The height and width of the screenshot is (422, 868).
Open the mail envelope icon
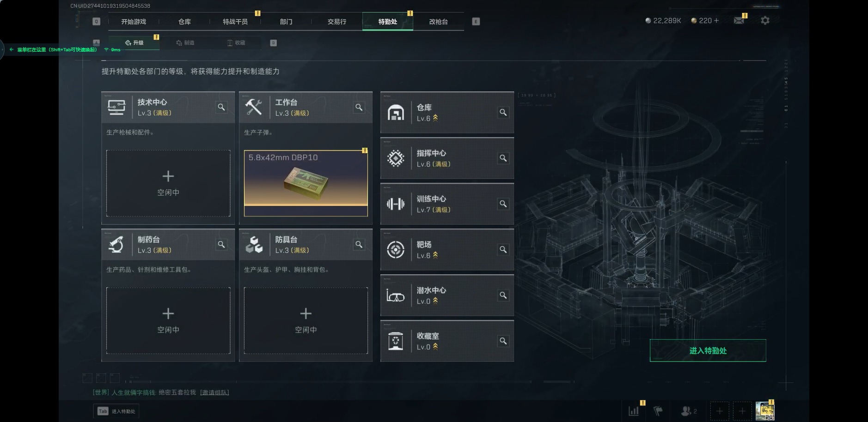tap(739, 20)
